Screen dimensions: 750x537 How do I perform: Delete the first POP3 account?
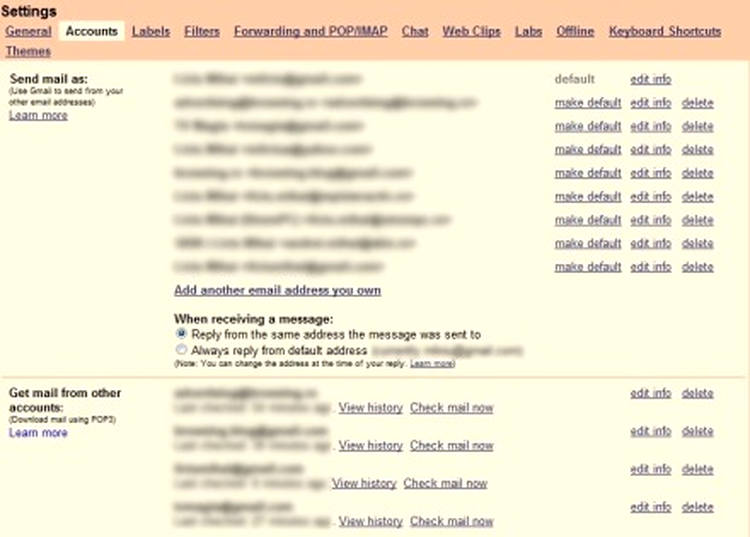click(x=697, y=393)
